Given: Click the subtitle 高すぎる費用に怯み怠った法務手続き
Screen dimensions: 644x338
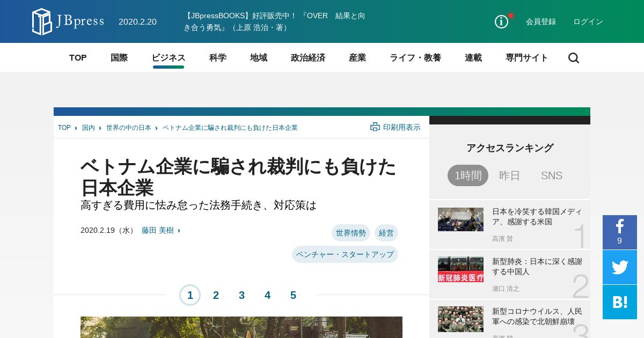Looking at the screenshot, I should (199, 205).
